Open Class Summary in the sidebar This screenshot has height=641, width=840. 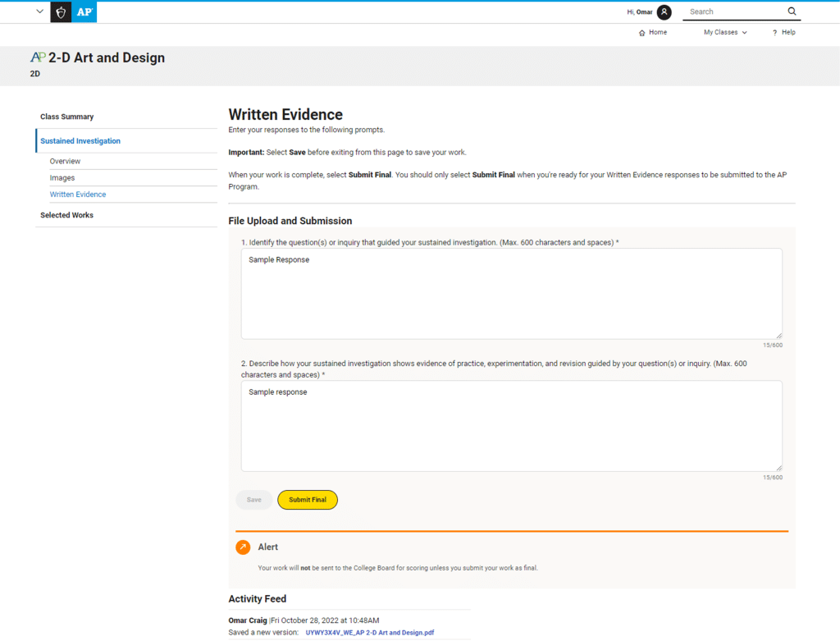67,117
